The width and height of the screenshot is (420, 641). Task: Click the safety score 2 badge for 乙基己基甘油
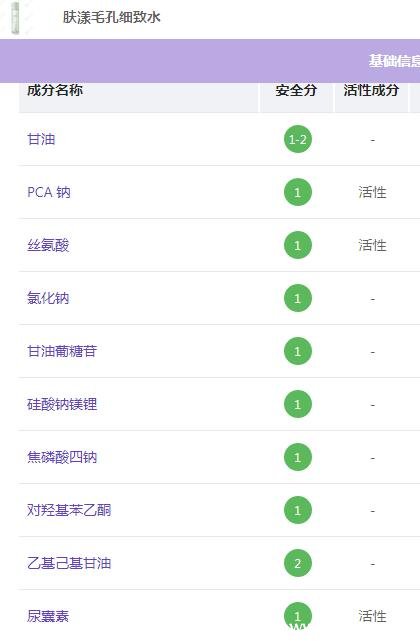coord(298,563)
